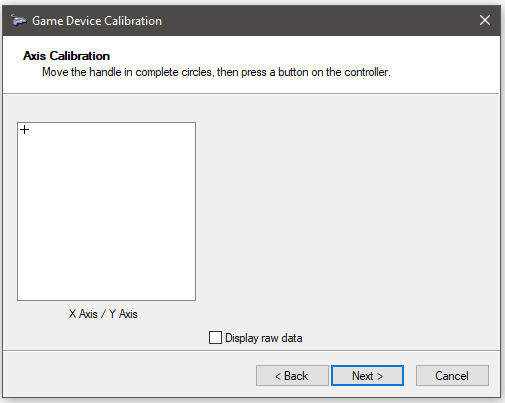
Task: Click the 'Axis Calibration' heading
Action: pyautogui.click(x=66, y=56)
